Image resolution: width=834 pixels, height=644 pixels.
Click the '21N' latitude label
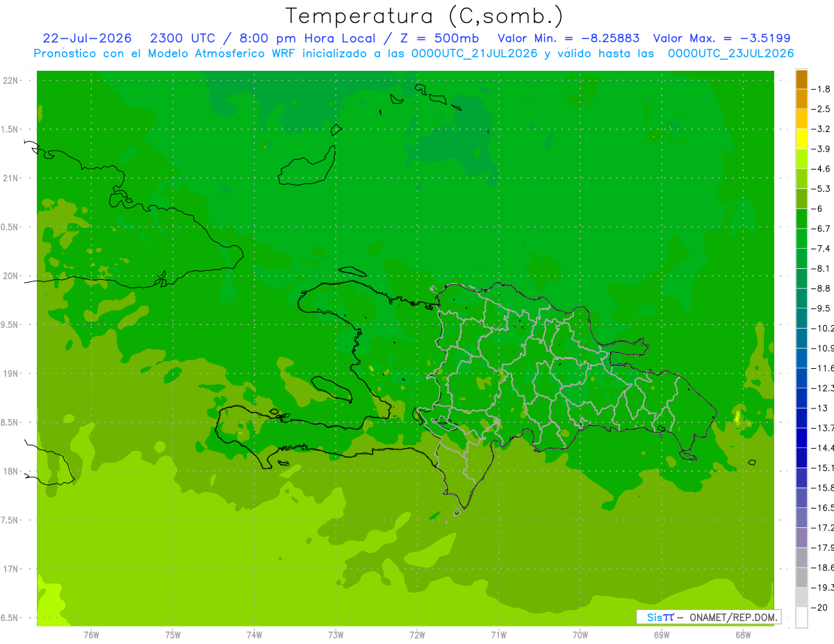pos(10,178)
